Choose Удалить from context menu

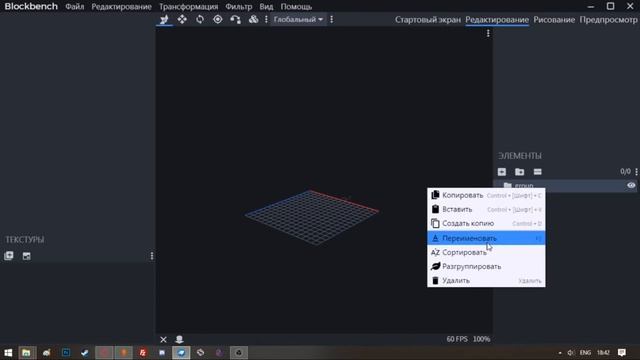[x=486, y=280]
